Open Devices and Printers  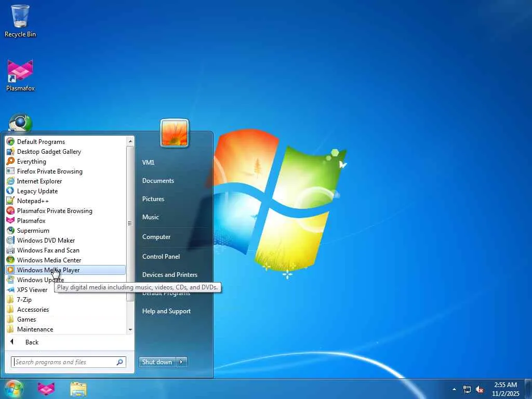point(170,274)
